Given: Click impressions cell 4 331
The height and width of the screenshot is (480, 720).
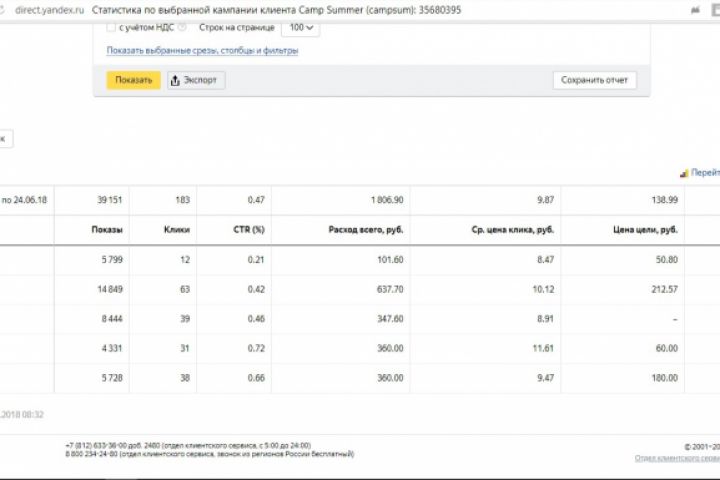Looking at the screenshot, I should coord(112,348).
